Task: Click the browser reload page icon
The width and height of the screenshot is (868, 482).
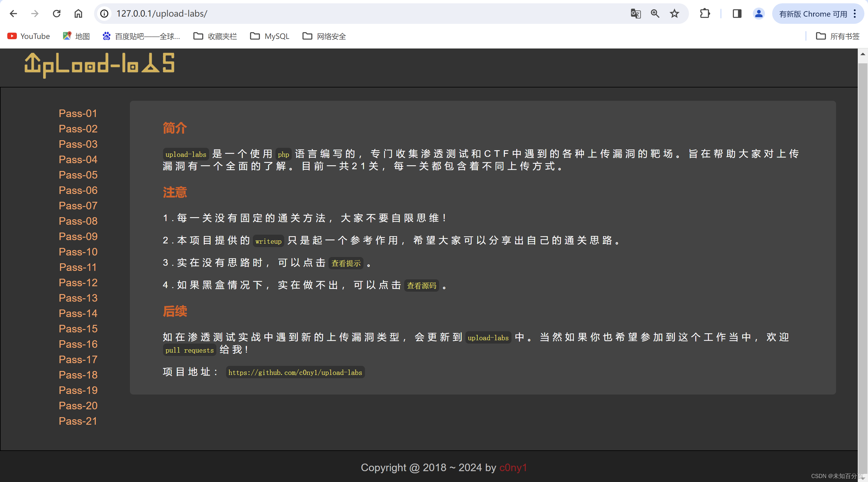Action: click(56, 12)
